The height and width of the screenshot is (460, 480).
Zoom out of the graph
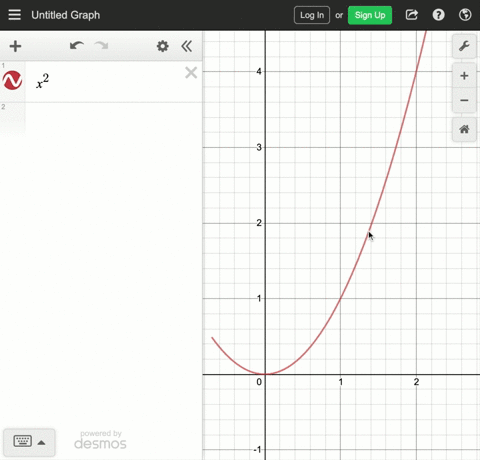464,100
